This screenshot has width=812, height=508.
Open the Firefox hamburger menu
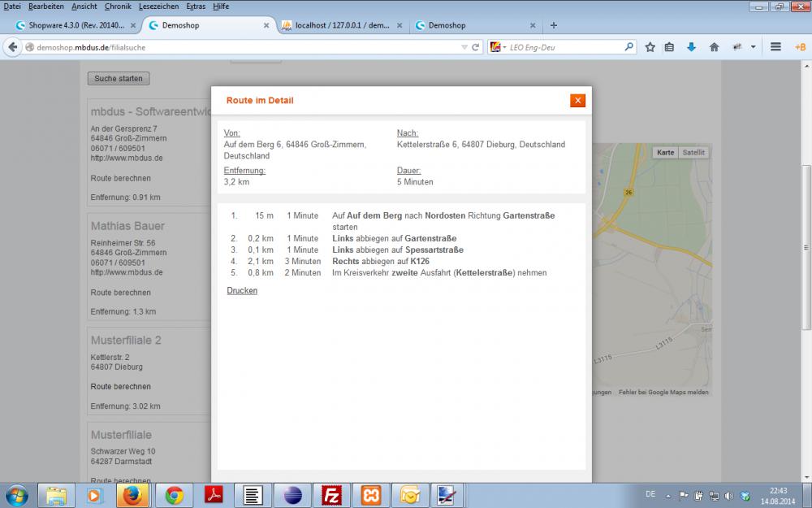[x=775, y=47]
